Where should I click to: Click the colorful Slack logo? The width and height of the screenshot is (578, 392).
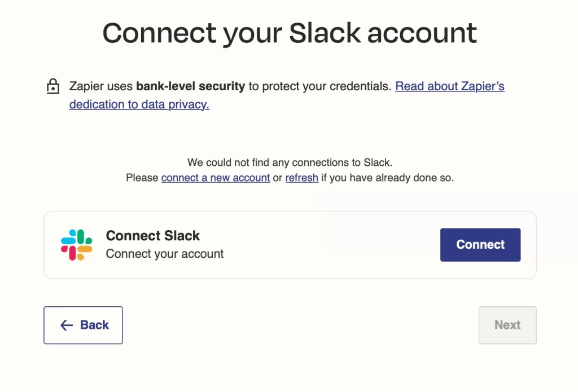pyautogui.click(x=76, y=245)
